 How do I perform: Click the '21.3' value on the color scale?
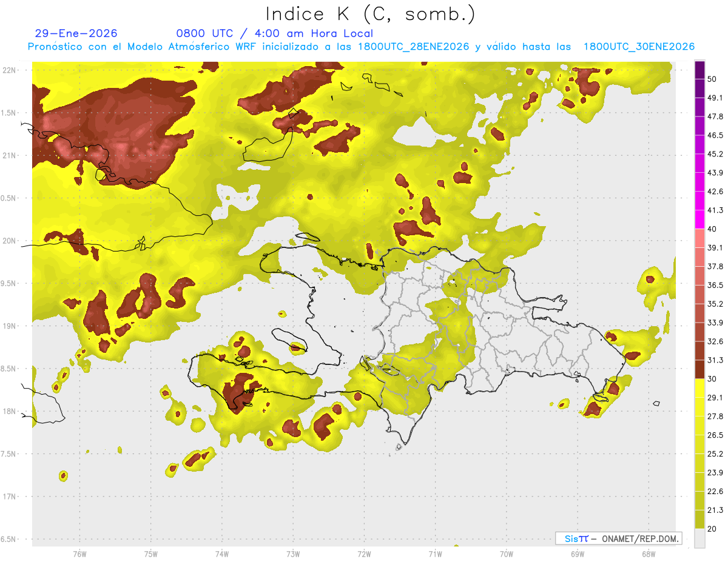click(715, 510)
